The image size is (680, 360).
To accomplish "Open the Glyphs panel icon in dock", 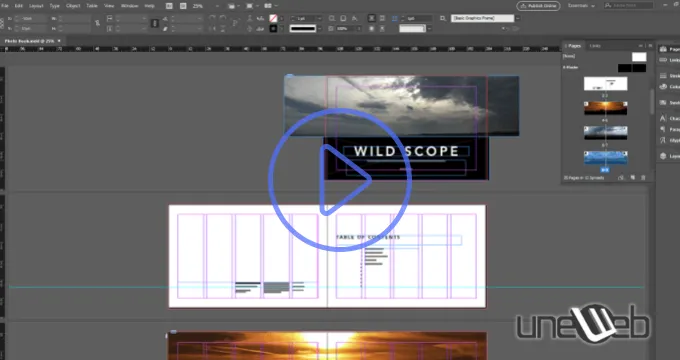I will pos(663,140).
